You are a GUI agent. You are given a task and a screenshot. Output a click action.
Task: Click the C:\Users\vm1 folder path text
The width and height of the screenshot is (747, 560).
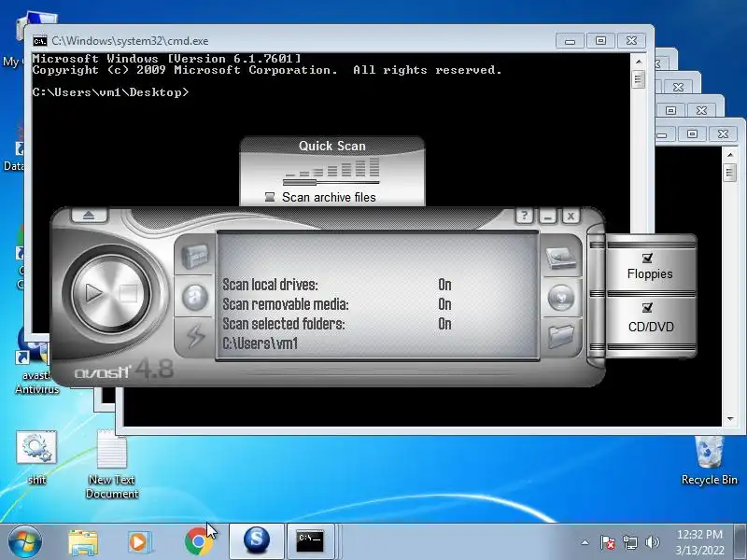click(x=261, y=343)
